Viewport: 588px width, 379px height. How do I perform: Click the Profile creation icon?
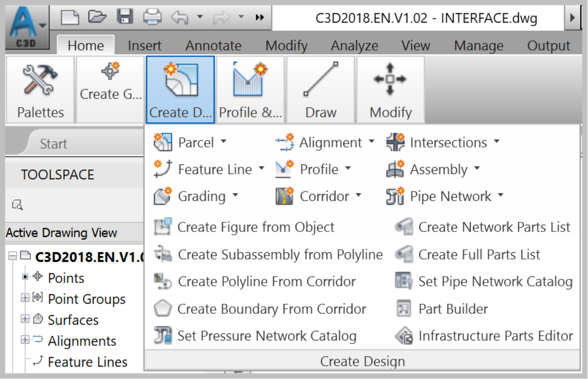point(285,169)
